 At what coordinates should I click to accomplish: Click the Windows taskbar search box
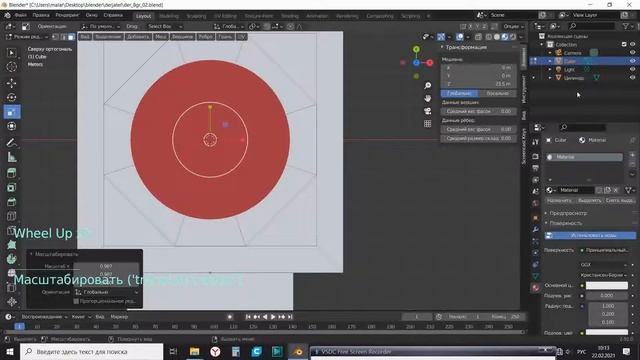[91, 351]
